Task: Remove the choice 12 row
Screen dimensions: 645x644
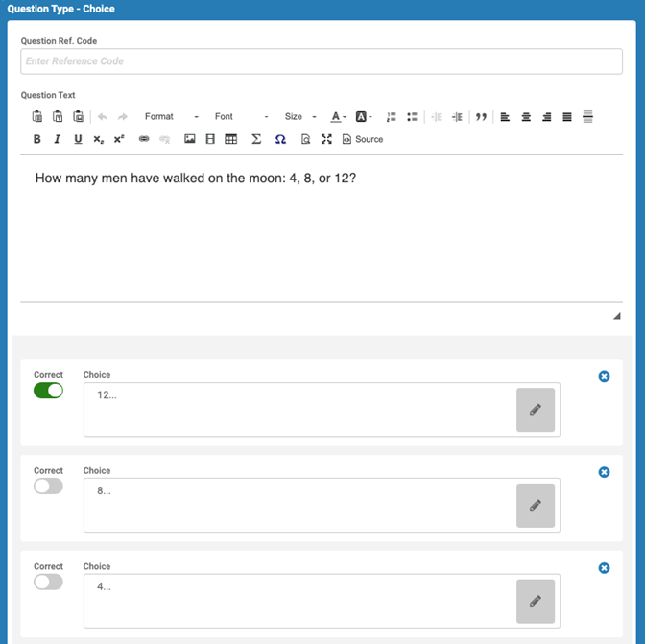Action: tap(604, 376)
